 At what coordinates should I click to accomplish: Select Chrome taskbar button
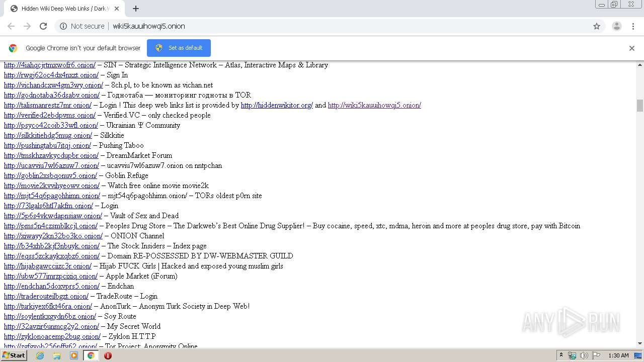pos(91,355)
